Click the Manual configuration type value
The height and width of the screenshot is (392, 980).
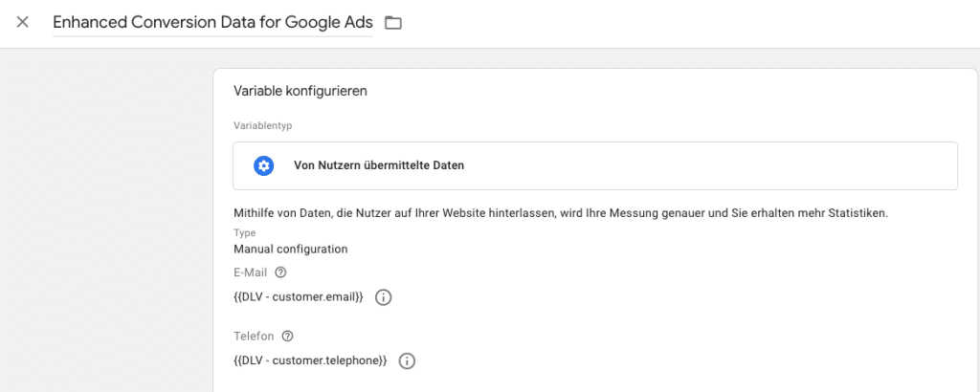tap(290, 249)
